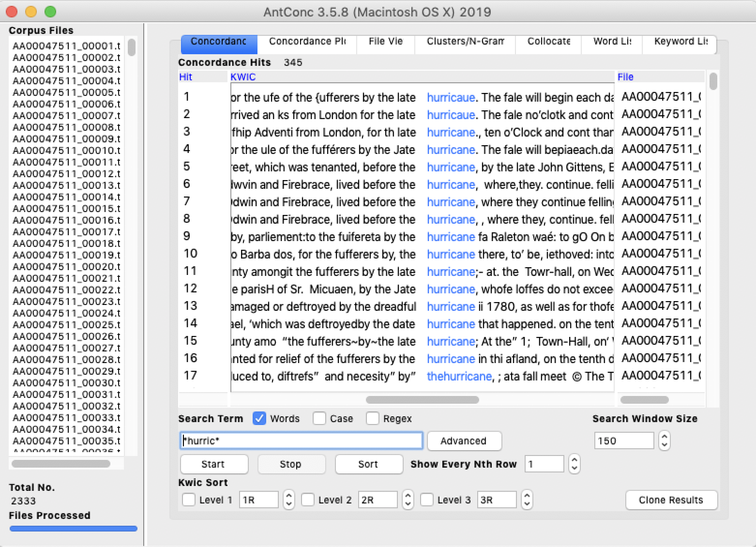
Task: Tick the Level 3 Kwic Sort checkbox
Action: pos(427,500)
